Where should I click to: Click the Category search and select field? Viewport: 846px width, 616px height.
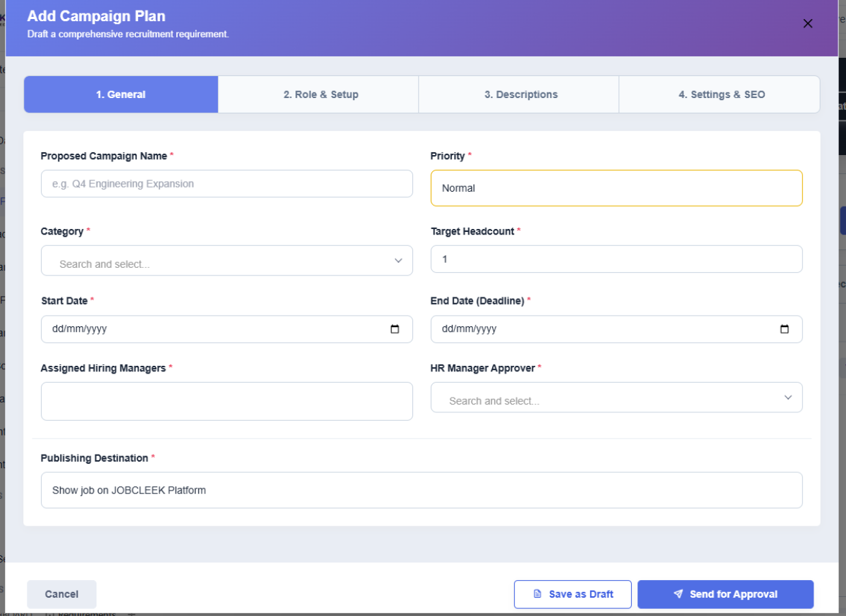pyautogui.click(x=227, y=260)
